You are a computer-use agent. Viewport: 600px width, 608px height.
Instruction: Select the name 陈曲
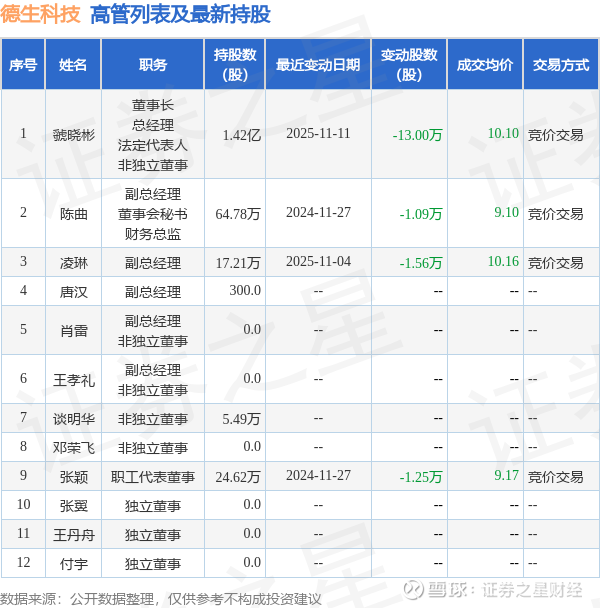pyautogui.click(x=73, y=214)
